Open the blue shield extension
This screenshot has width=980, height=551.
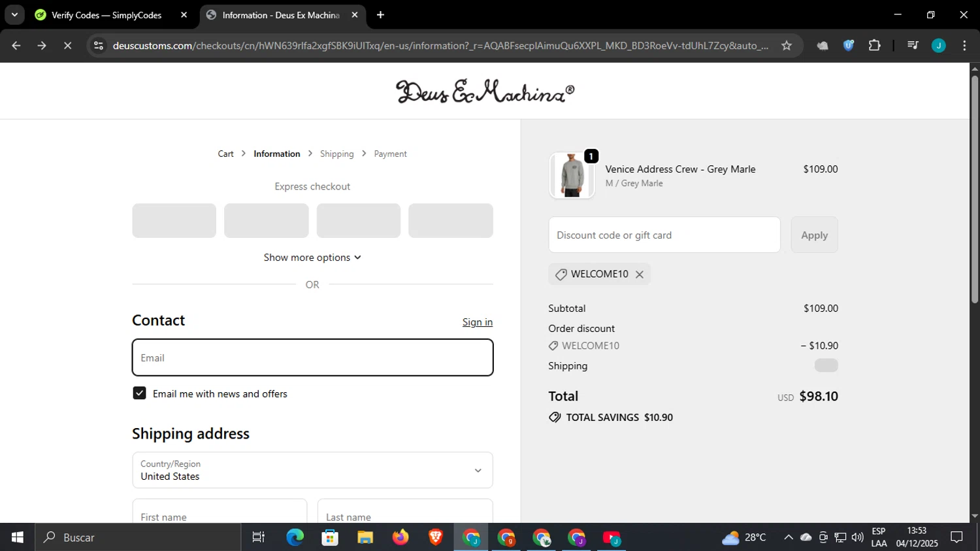[x=849, y=46]
